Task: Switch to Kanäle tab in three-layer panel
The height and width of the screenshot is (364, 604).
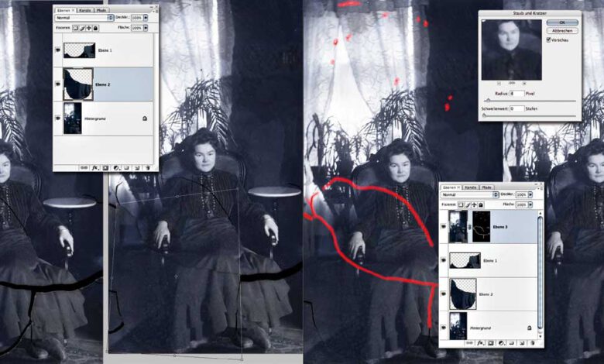Action: [84, 10]
